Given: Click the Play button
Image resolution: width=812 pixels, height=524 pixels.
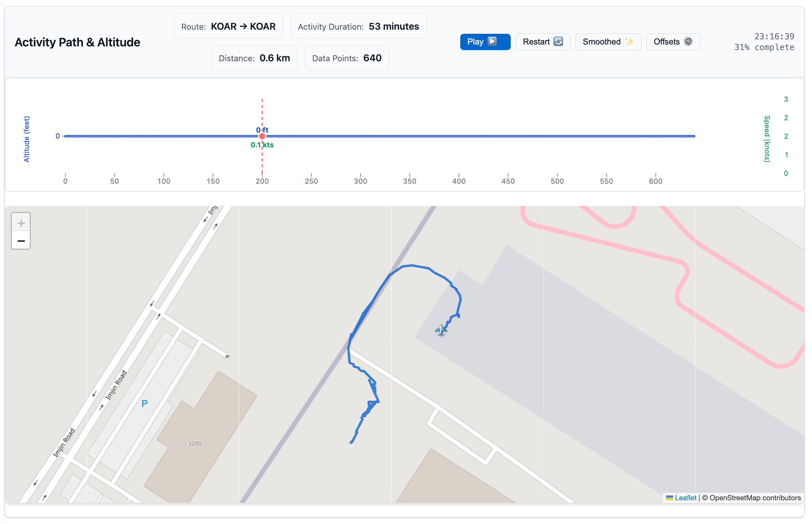Looking at the screenshot, I should 485,42.
